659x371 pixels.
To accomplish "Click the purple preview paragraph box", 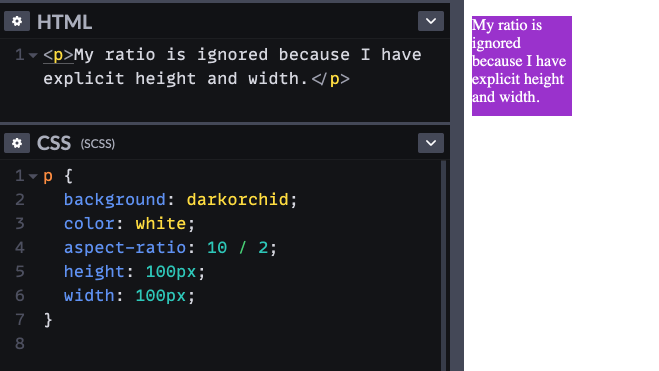I will click(522, 66).
